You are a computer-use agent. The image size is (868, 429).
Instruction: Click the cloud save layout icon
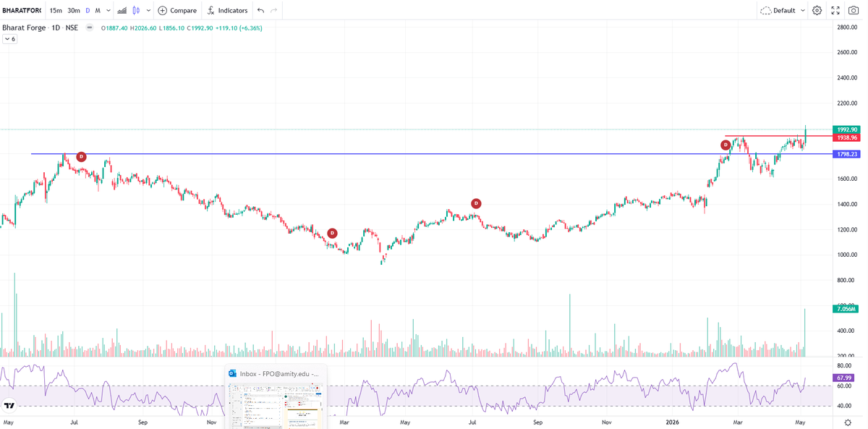(x=765, y=10)
